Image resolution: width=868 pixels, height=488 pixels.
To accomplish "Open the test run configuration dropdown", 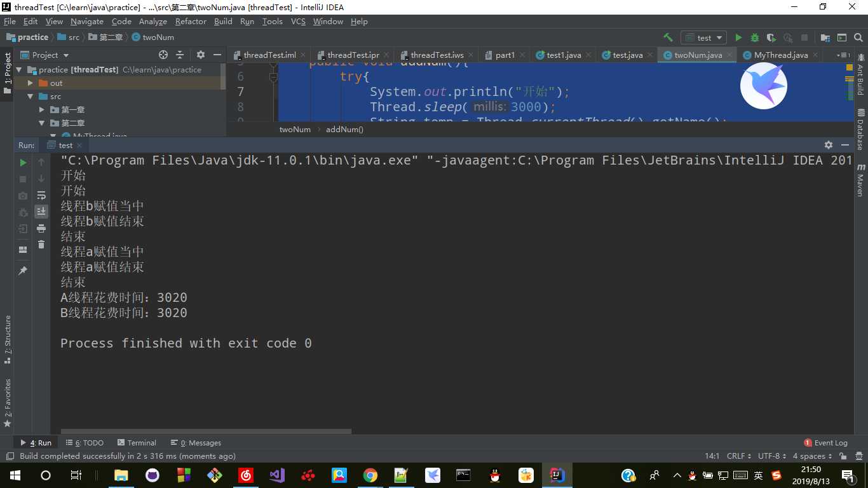I will (x=703, y=37).
